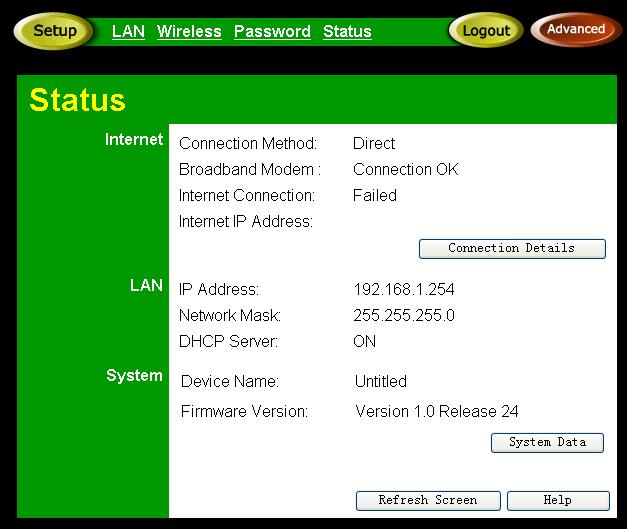627x529 pixels.
Task: Click the 'Connection Method:' label
Action: 248,143
